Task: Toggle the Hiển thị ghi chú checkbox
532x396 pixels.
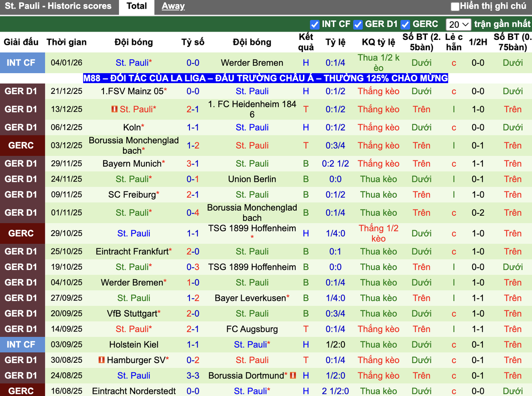Action: pos(456,6)
